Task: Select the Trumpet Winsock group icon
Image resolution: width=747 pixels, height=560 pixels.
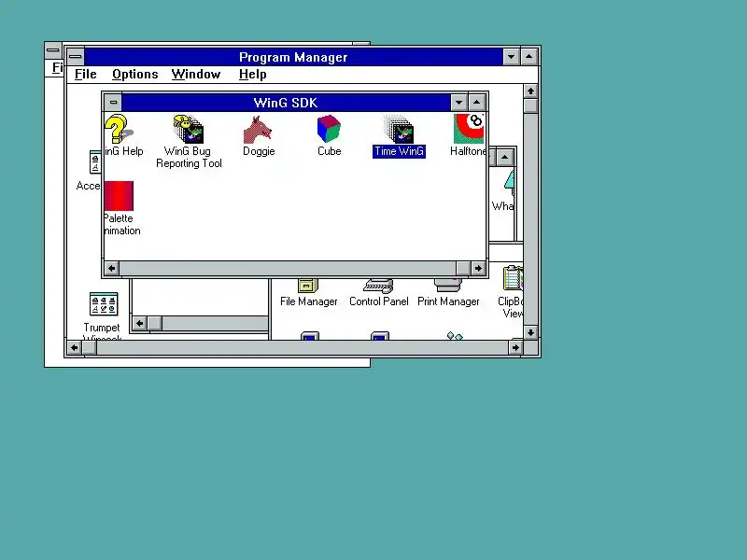Action: point(104,304)
